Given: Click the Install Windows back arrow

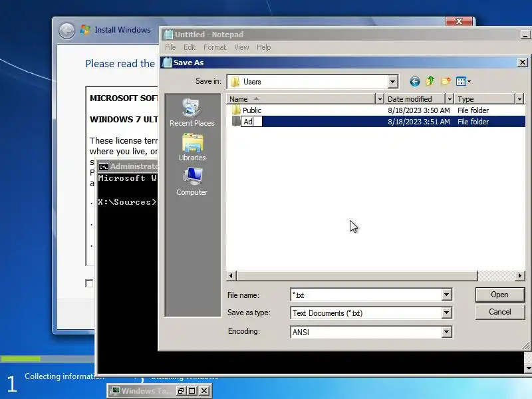Looking at the screenshot, I should click(66, 31).
